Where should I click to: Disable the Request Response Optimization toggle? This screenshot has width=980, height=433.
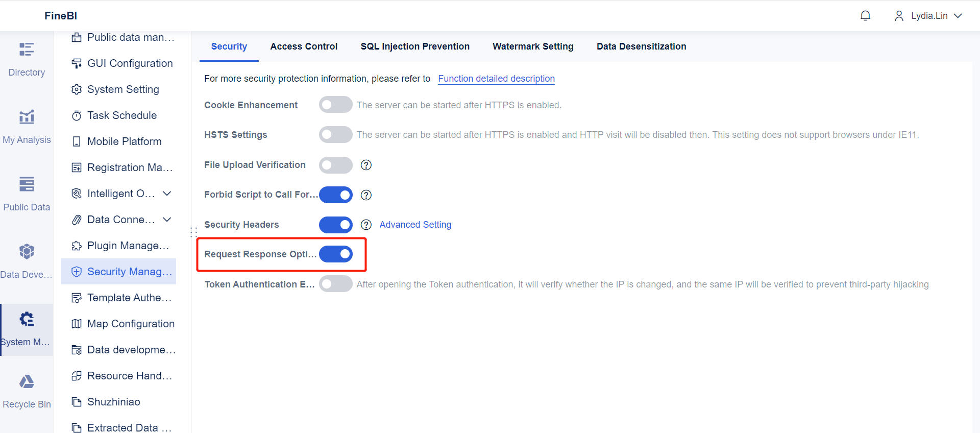coord(335,254)
